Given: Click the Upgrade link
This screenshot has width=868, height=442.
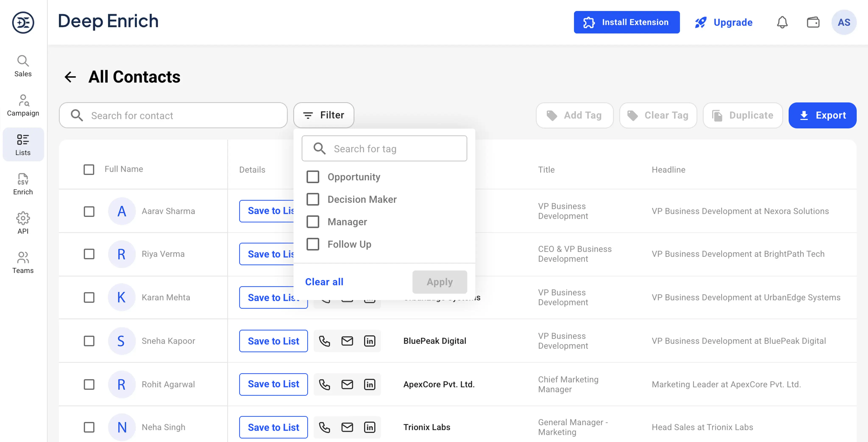Looking at the screenshot, I should click(x=723, y=22).
